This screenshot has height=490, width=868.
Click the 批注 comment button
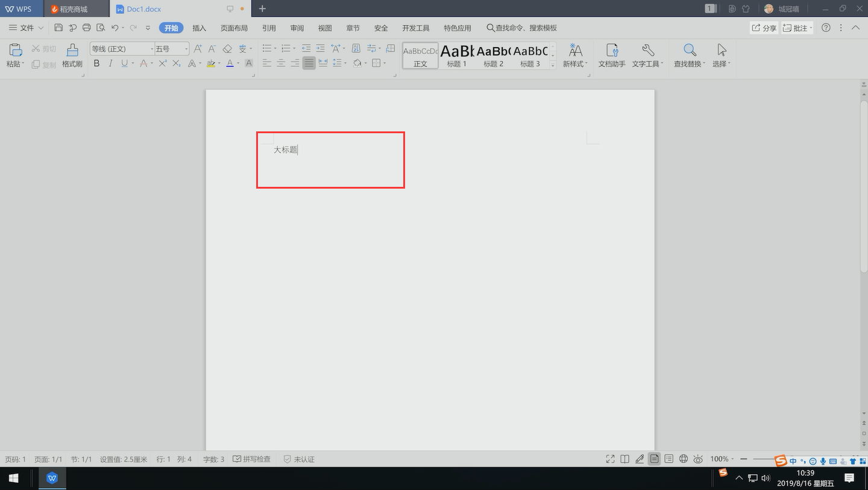click(797, 28)
